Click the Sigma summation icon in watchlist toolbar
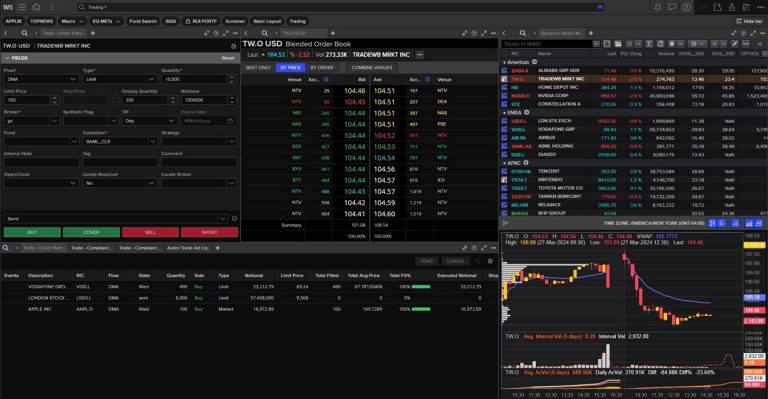 pos(649,44)
